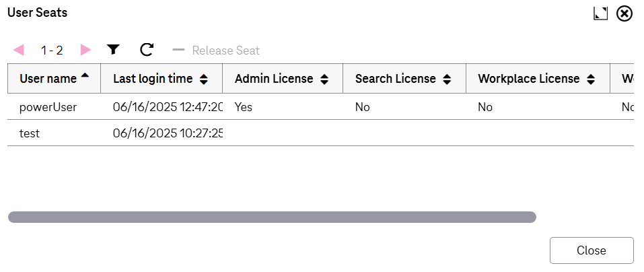The height and width of the screenshot is (272, 644).
Task: Open the filter options
Action: 113,50
